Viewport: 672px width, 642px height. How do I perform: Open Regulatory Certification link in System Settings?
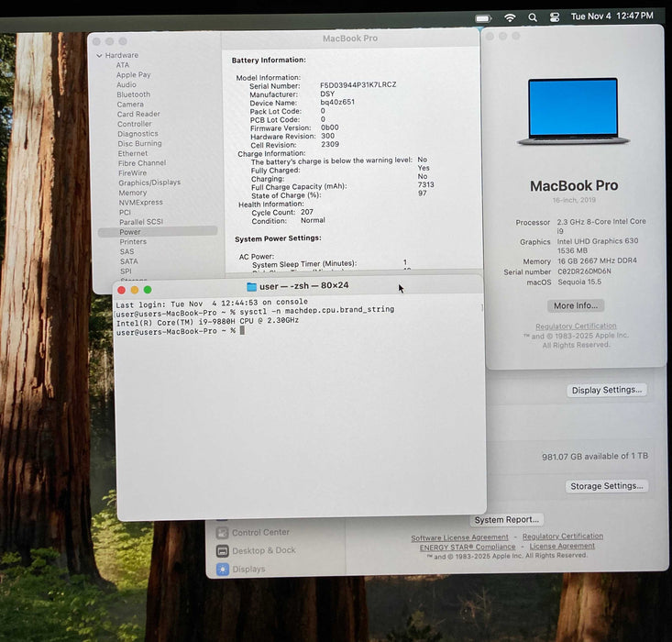563,537
